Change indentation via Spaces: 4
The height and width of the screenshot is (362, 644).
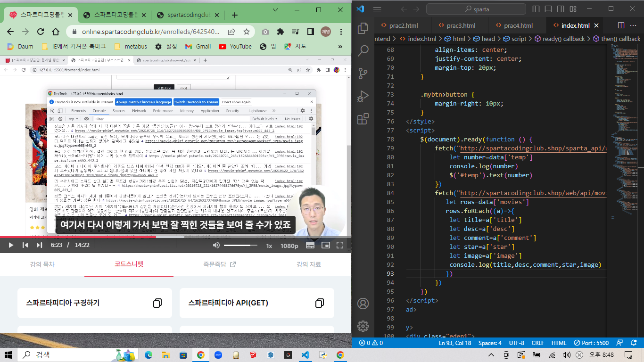490,343
